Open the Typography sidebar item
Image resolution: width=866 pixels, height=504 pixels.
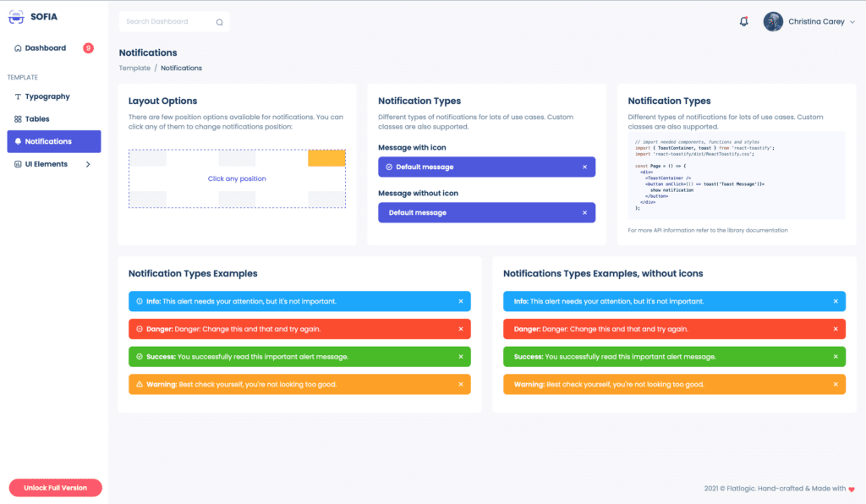[53, 96]
